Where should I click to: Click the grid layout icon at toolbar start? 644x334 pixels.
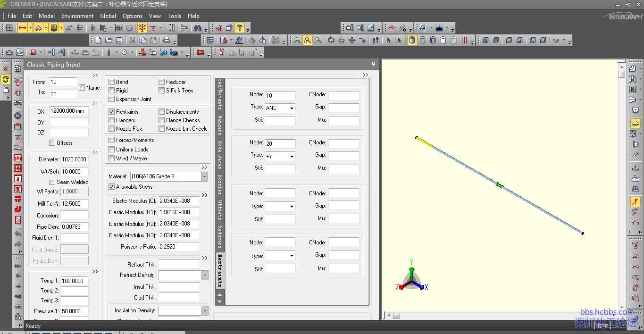click(9, 28)
